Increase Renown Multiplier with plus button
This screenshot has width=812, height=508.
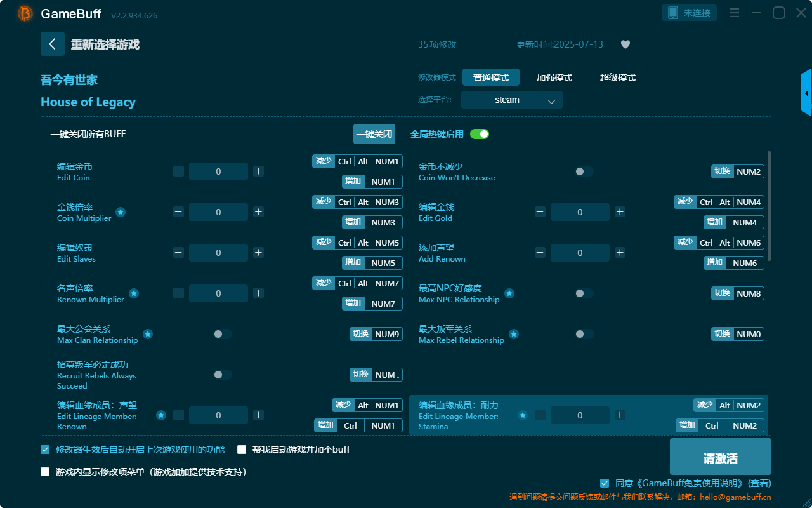pos(258,293)
